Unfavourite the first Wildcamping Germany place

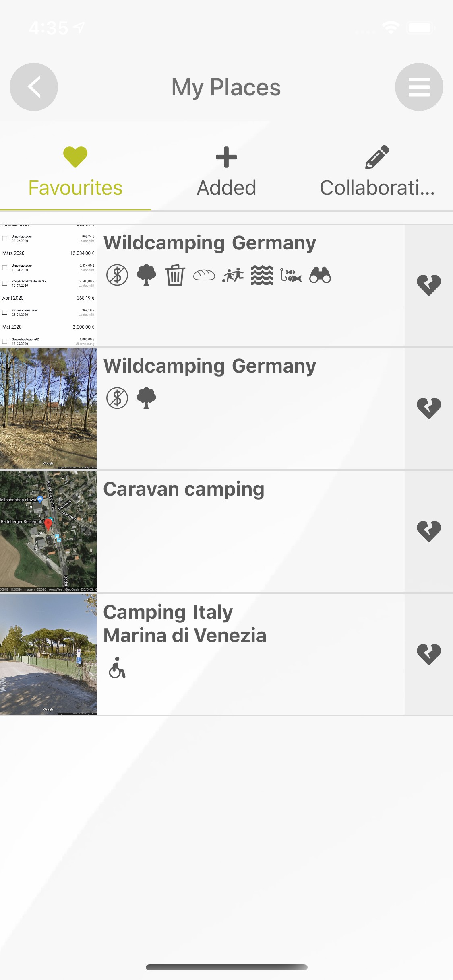point(428,285)
